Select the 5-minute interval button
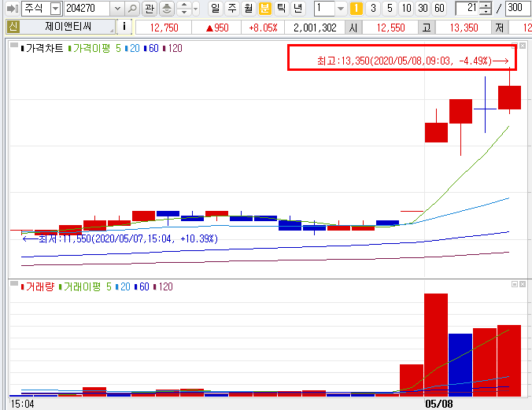This screenshot has width=532, height=410. (390, 9)
